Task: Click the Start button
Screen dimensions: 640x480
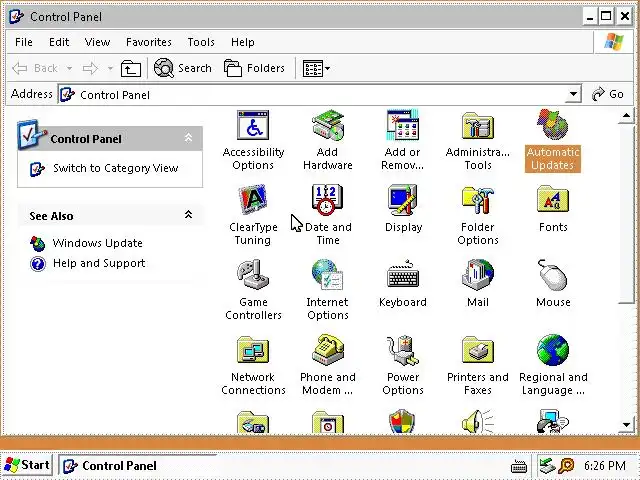Action: [x=27, y=465]
